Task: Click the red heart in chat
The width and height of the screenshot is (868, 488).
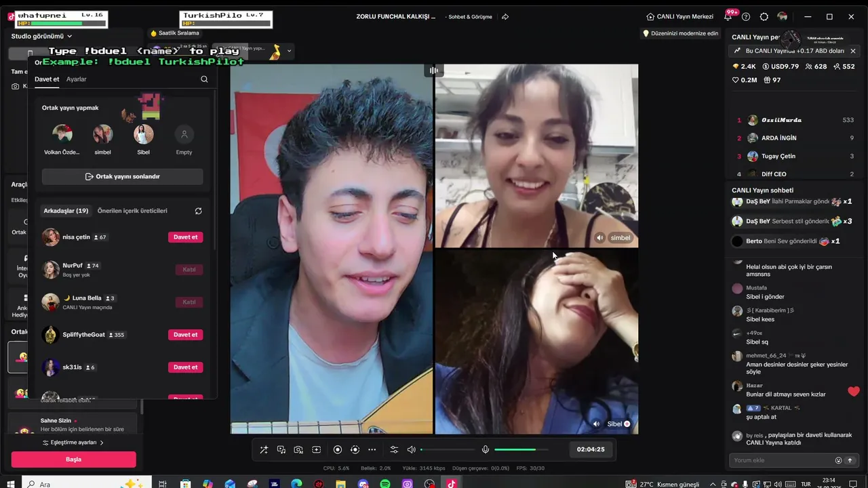Action: (x=854, y=392)
